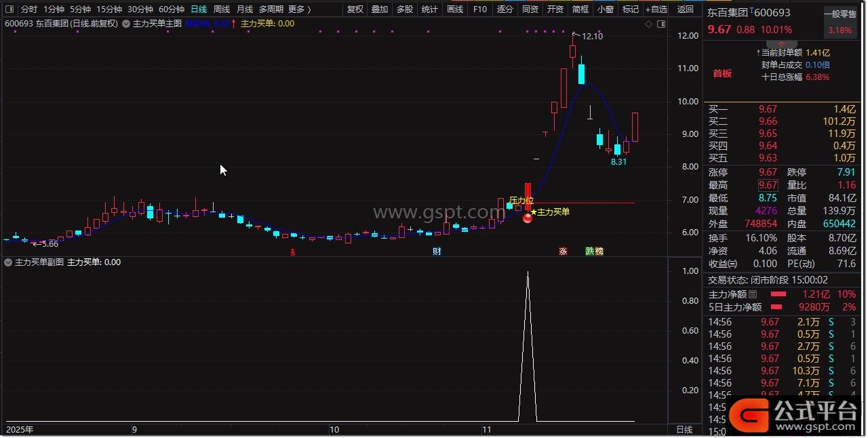Expand the 更多 periods menu
The height and width of the screenshot is (438, 868).
click(x=299, y=9)
